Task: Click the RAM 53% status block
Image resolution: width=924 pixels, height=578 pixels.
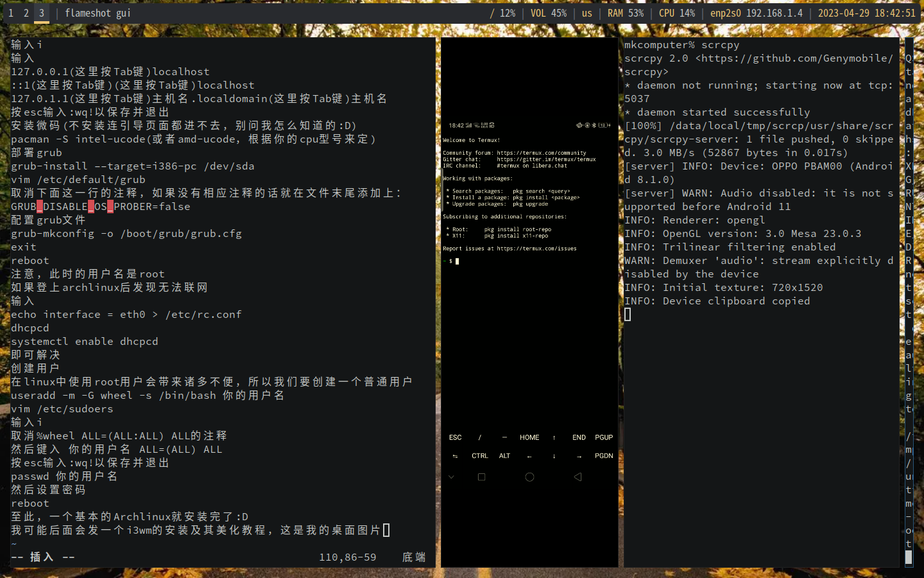Action: (626, 13)
